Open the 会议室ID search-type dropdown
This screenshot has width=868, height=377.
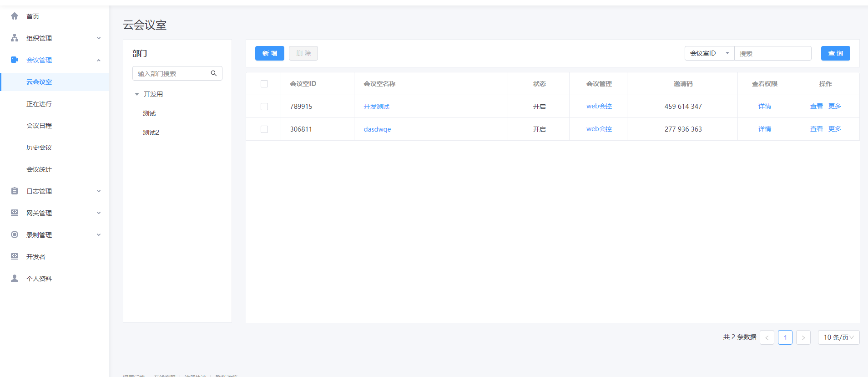click(709, 53)
